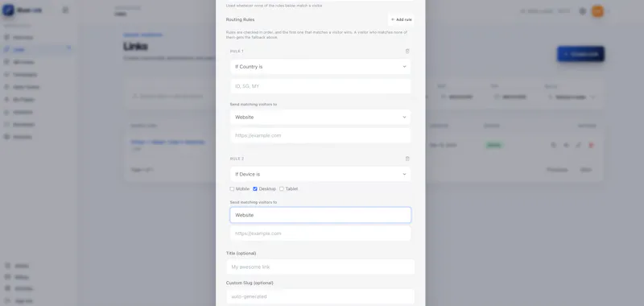The width and height of the screenshot is (644, 306).
Task: Open the 'If Device is' condition dropdown
Action: pyautogui.click(x=320, y=174)
